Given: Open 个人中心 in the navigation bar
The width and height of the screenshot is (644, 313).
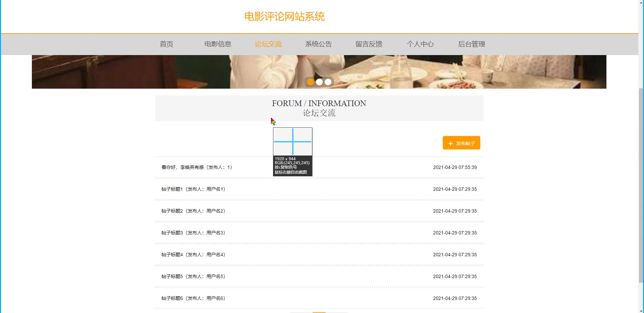Looking at the screenshot, I should pyautogui.click(x=420, y=44).
